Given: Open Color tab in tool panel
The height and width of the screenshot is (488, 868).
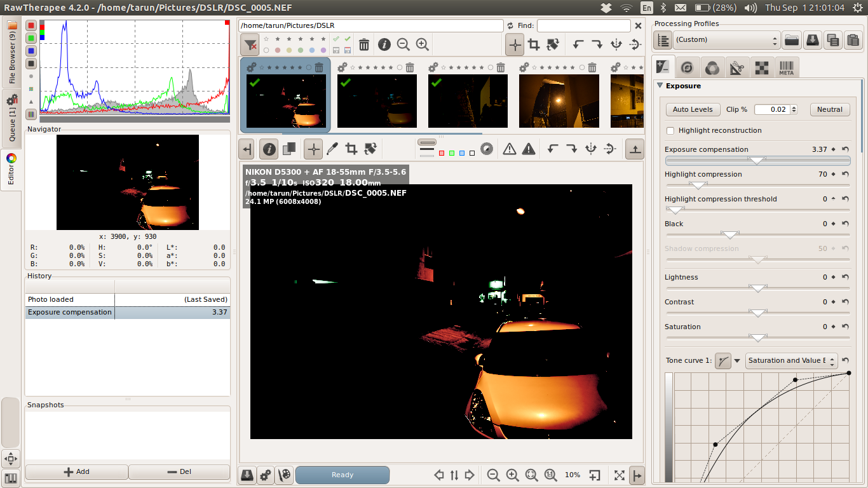Looking at the screenshot, I should point(712,67).
